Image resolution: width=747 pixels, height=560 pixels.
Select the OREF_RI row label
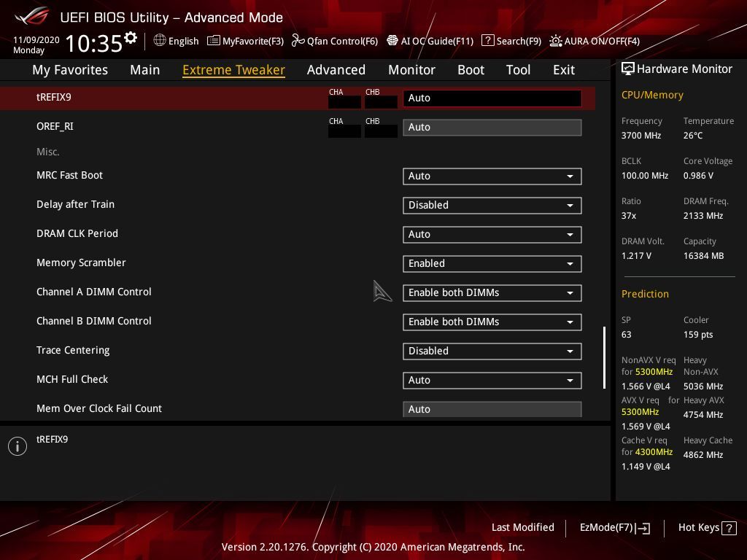[x=55, y=127]
